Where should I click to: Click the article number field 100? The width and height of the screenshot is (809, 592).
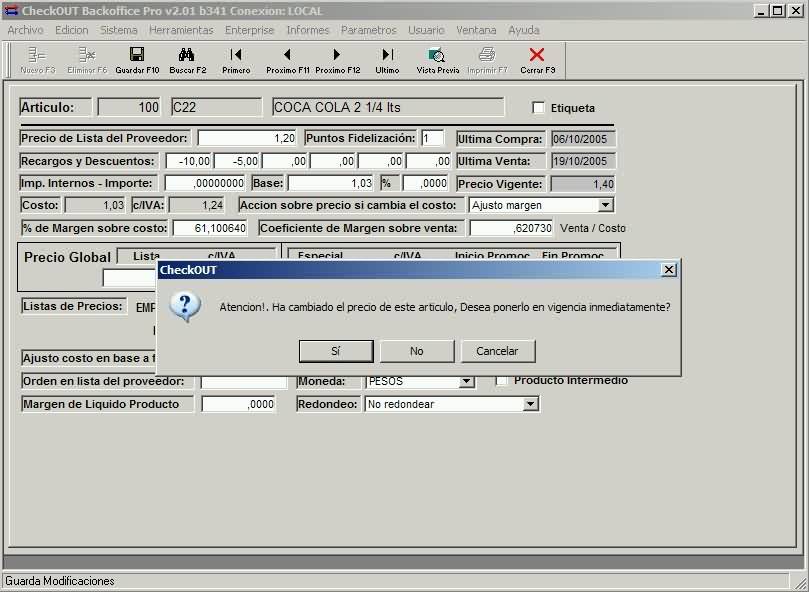tap(129, 107)
